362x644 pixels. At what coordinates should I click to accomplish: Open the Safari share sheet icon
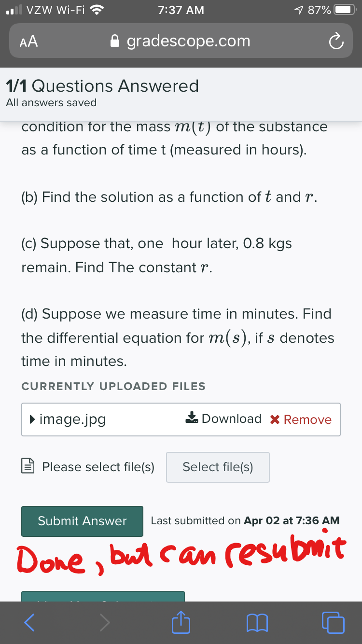tap(181, 621)
